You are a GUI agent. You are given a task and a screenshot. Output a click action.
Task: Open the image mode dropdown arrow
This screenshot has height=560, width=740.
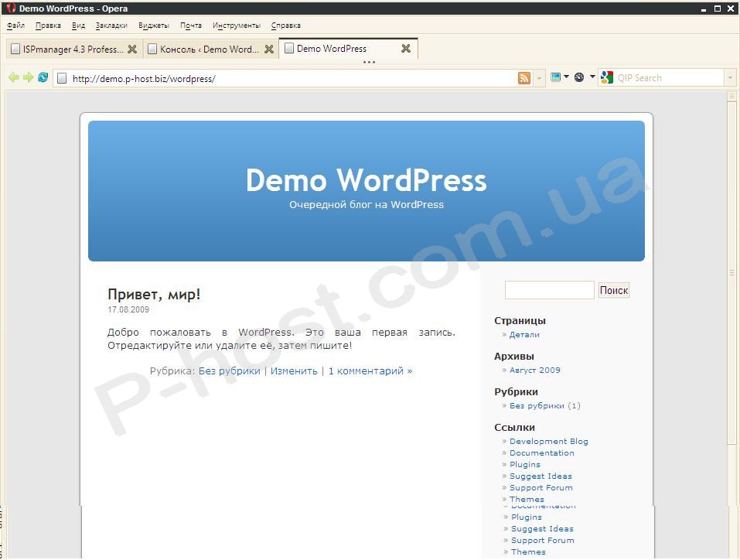(x=566, y=77)
